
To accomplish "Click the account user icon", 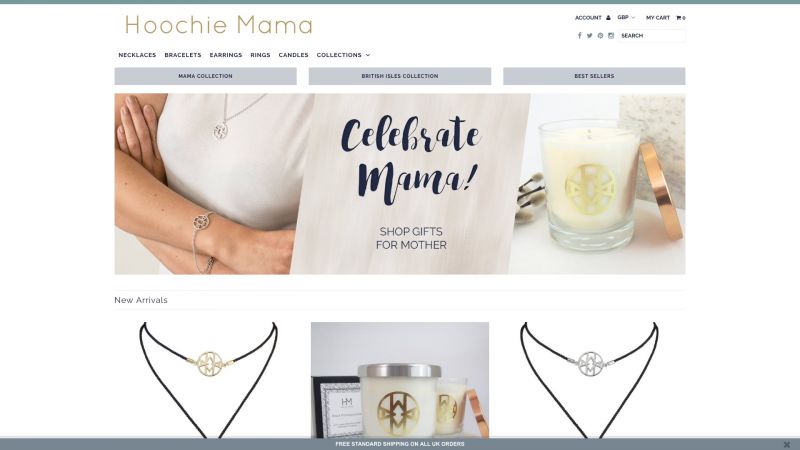I will (x=608, y=18).
